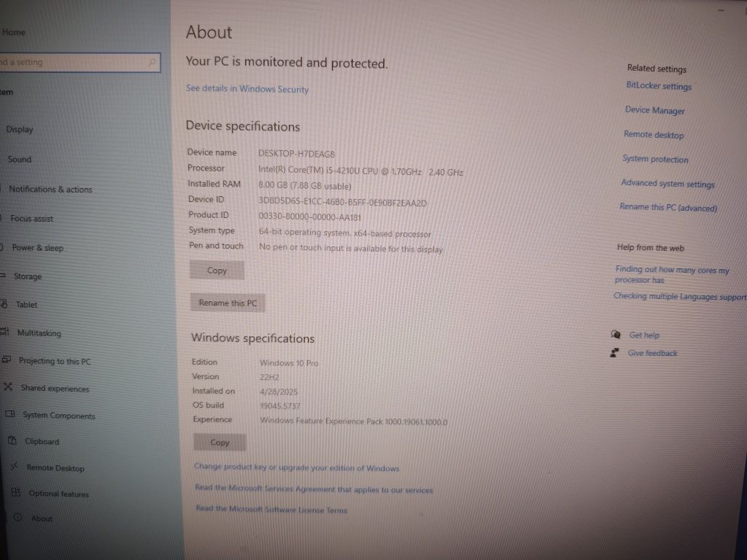Screen dimensions: 747x560
Task: Click the Device ID value 3D8D5D65-E1CC-46B0
Action: (343, 202)
